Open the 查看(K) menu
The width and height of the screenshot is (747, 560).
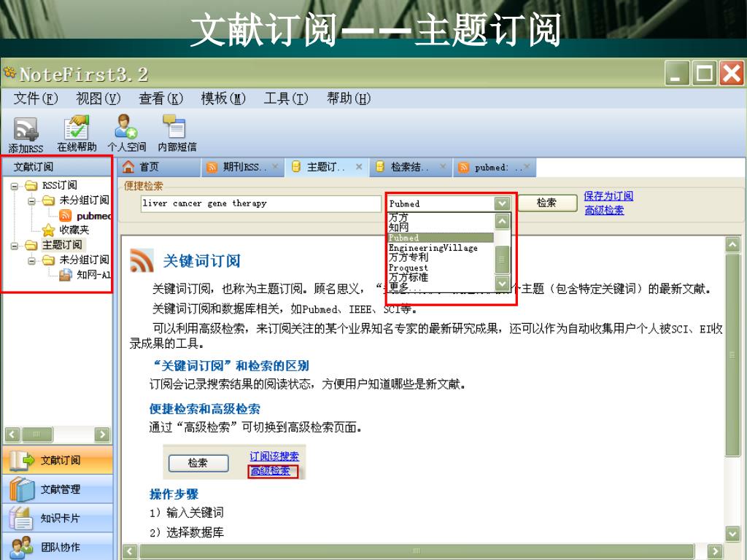pos(160,98)
